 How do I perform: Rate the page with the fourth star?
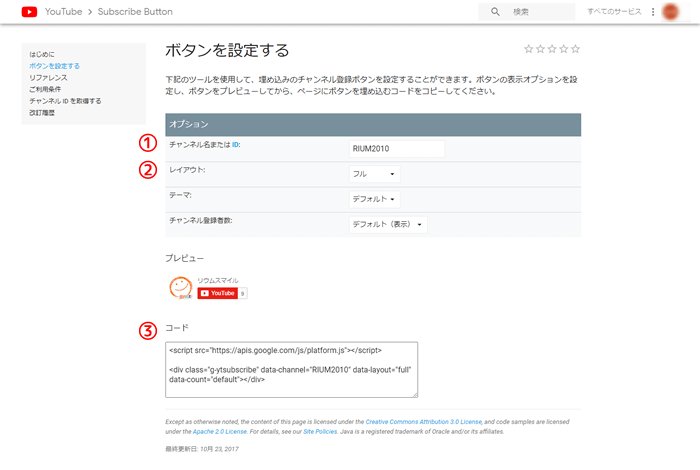click(x=563, y=49)
